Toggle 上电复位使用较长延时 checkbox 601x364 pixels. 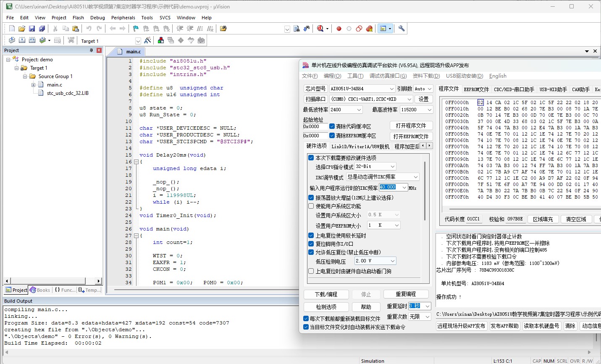point(311,236)
